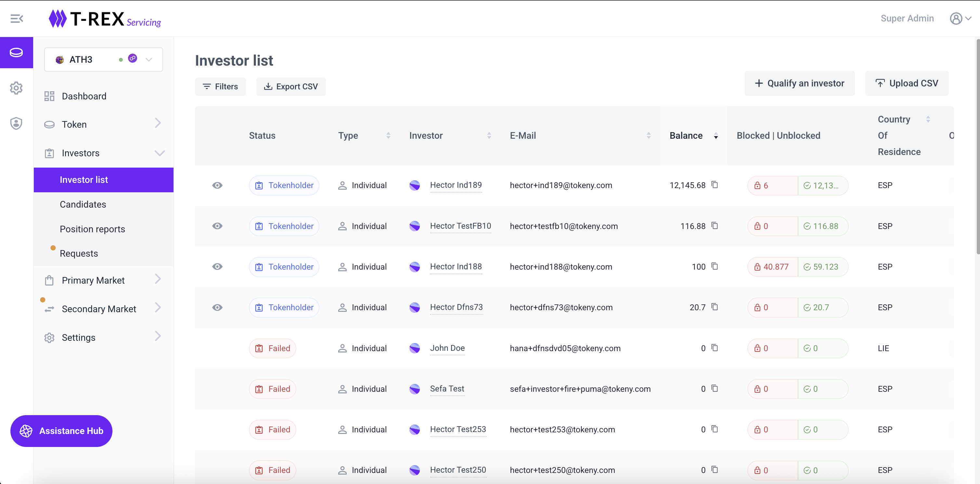Open the ATH3 token selector dropdown

tap(103, 59)
